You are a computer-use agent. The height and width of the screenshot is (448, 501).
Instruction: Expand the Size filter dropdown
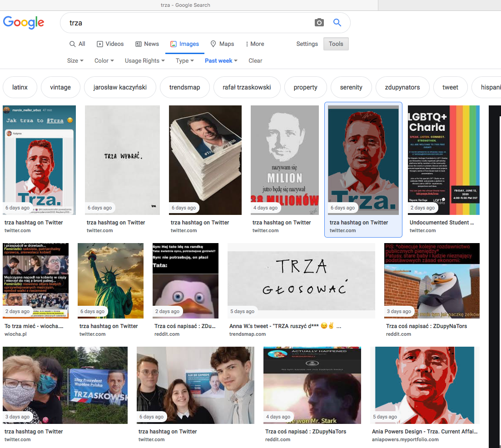[75, 61]
